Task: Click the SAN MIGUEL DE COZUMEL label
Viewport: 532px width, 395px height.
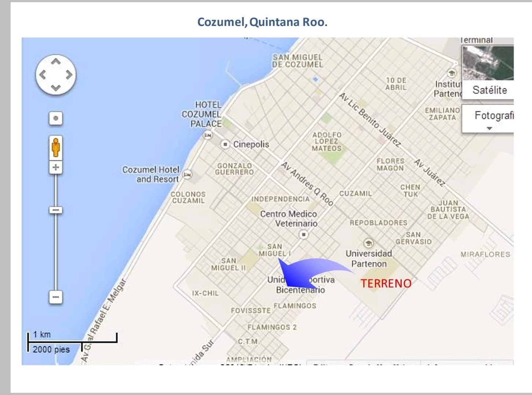Action: 298,61
